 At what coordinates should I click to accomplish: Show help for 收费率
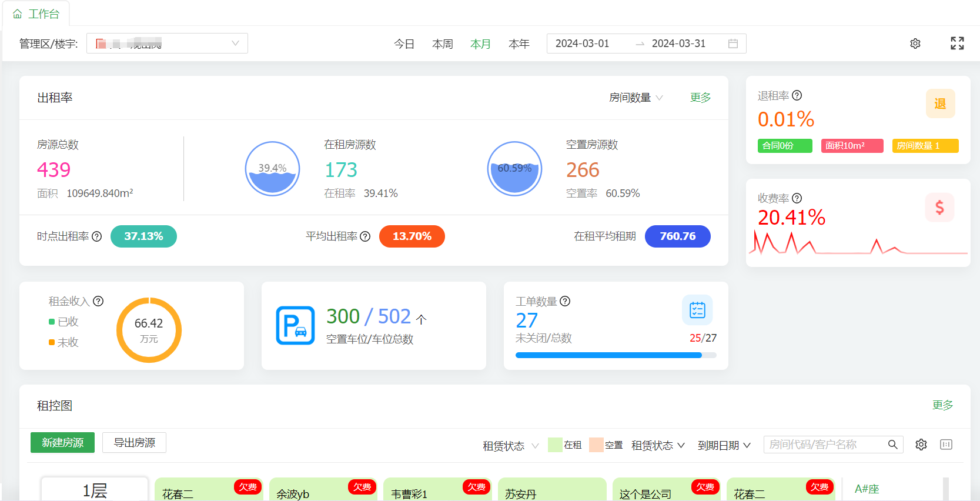tap(797, 198)
